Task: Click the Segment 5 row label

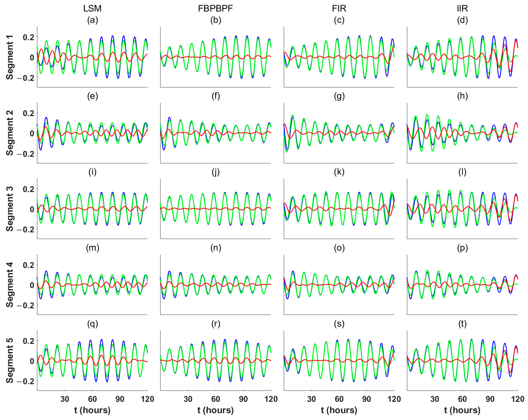Action: pos(10,360)
